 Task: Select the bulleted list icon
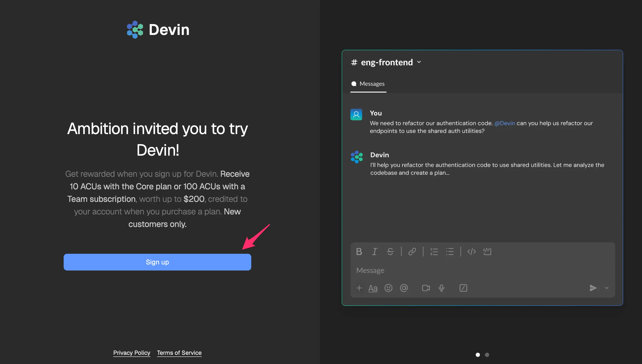pos(450,251)
